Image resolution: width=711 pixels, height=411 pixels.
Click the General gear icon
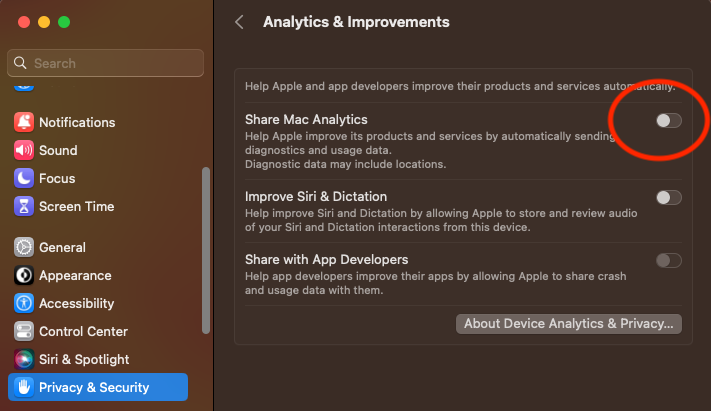pos(24,247)
